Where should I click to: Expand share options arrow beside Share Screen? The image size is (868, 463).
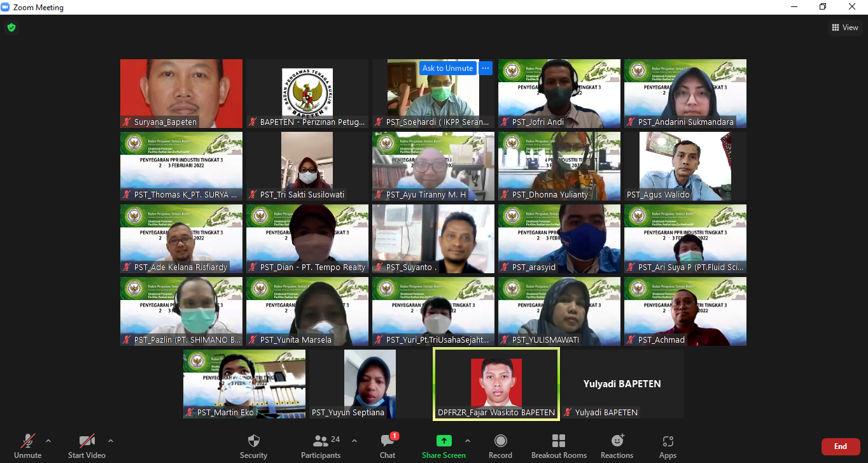(468, 440)
